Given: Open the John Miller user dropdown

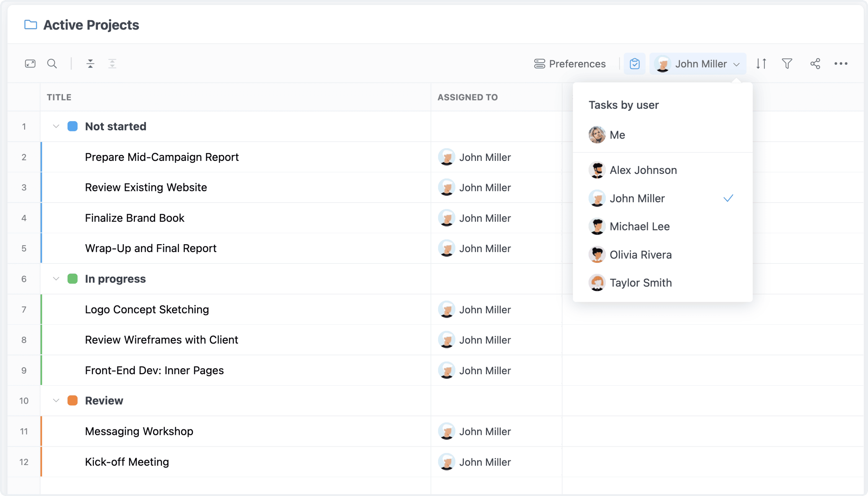Looking at the screenshot, I should click(x=698, y=64).
